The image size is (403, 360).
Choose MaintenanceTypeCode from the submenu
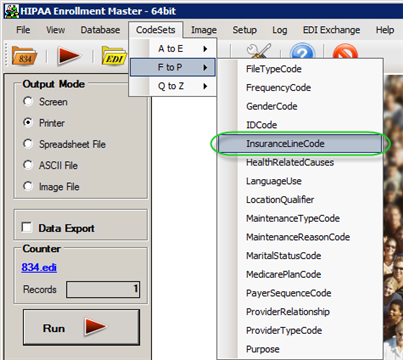(x=300, y=218)
